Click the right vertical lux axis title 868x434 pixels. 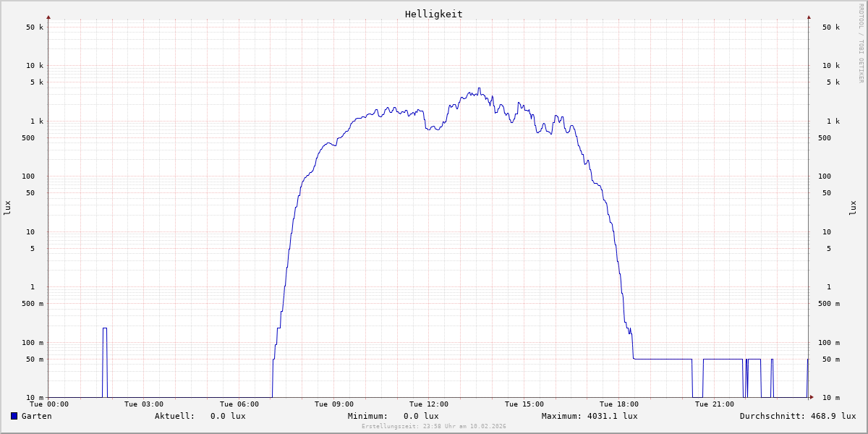(x=853, y=208)
